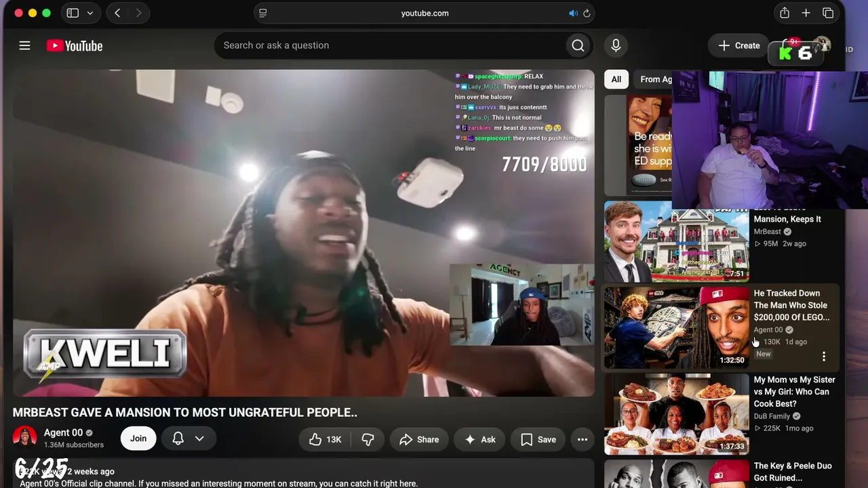Open MrBeast channel in recommended video
The height and width of the screenshot is (488, 868).
pyautogui.click(x=768, y=231)
